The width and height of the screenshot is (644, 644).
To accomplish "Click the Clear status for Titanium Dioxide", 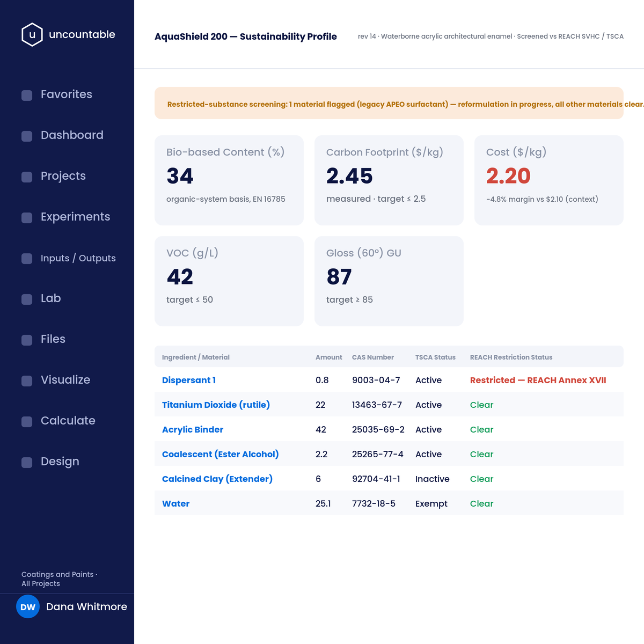I will coord(482,405).
